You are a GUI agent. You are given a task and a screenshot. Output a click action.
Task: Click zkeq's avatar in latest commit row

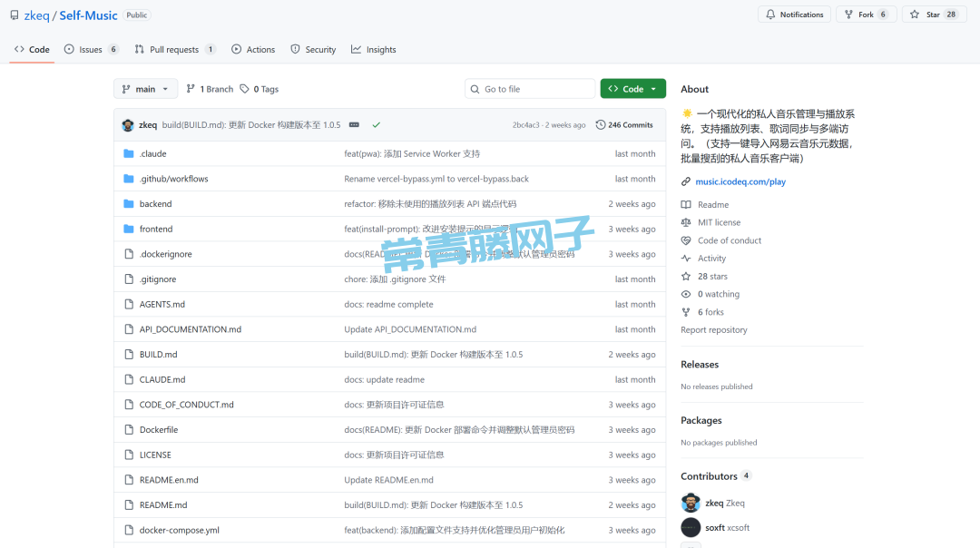128,125
